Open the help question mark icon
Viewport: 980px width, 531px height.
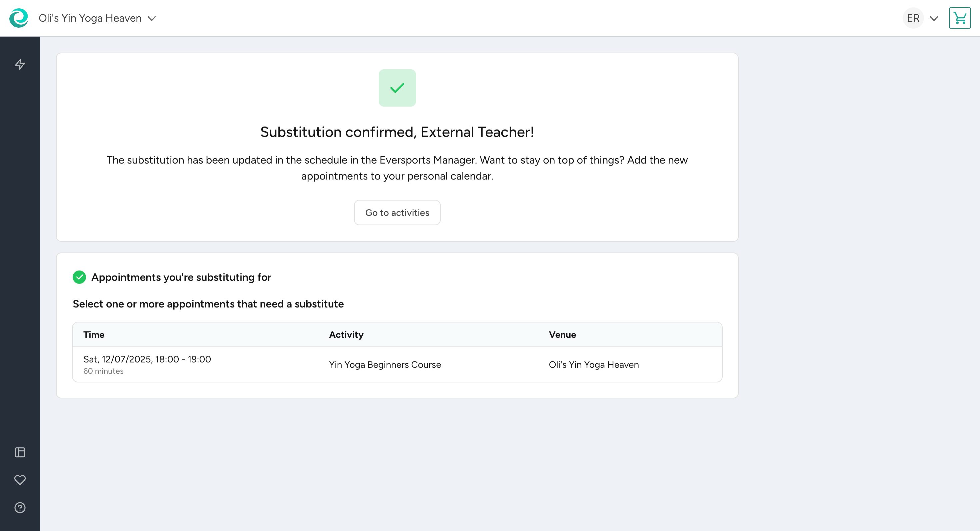pos(20,507)
